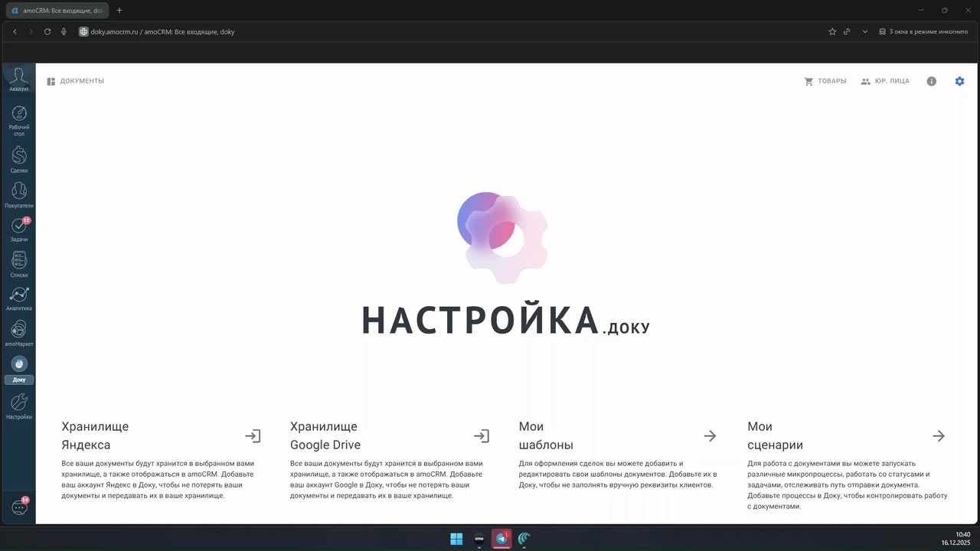Open the amo app in taskbar
980x551 pixels.
pyautogui.click(x=479, y=539)
